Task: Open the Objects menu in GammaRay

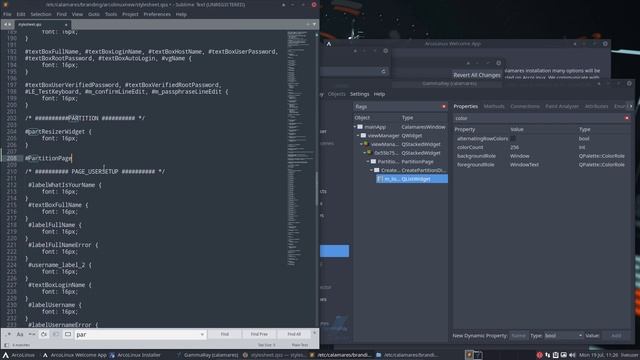Action: (x=336, y=94)
